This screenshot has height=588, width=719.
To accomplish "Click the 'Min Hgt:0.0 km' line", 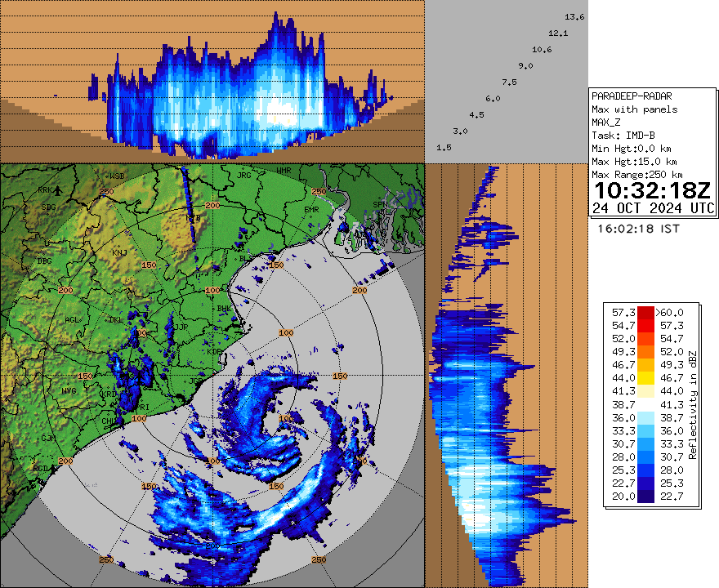I will 632,149.
